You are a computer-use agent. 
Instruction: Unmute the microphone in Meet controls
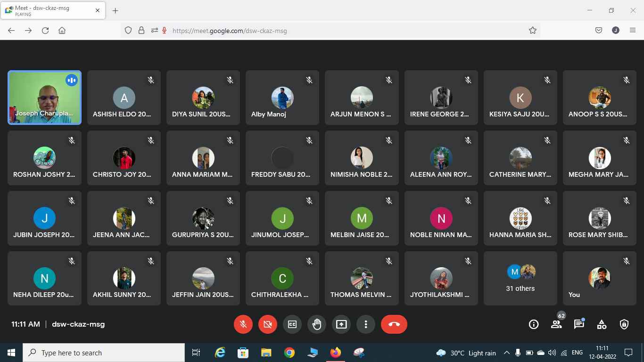pos(243,324)
